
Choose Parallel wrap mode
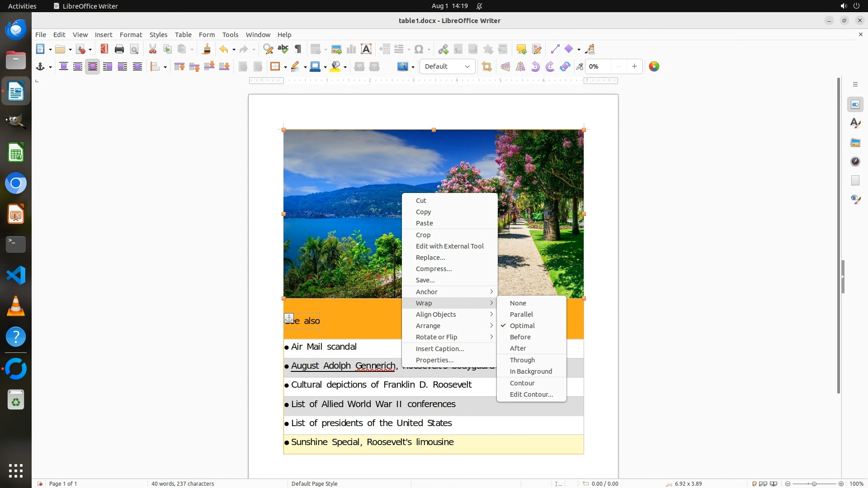521,314
